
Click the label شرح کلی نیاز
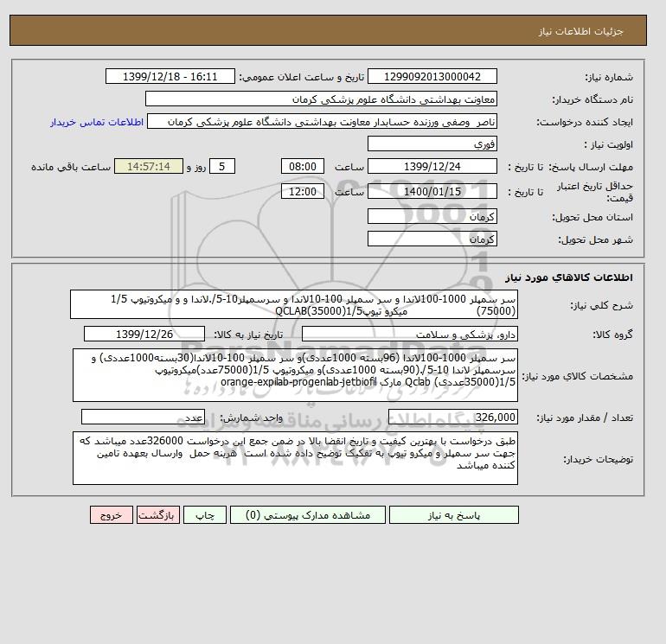[601, 305]
